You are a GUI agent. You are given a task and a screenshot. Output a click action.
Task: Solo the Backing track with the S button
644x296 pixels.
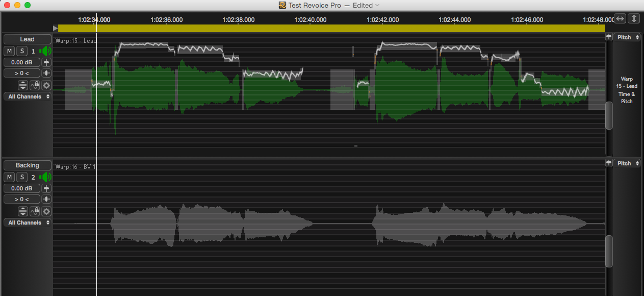pos(21,177)
